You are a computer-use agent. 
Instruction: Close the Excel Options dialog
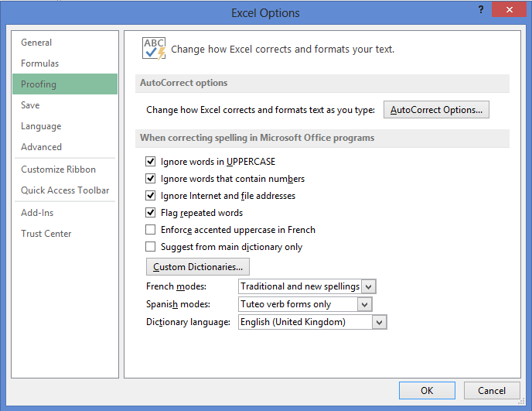[510, 9]
